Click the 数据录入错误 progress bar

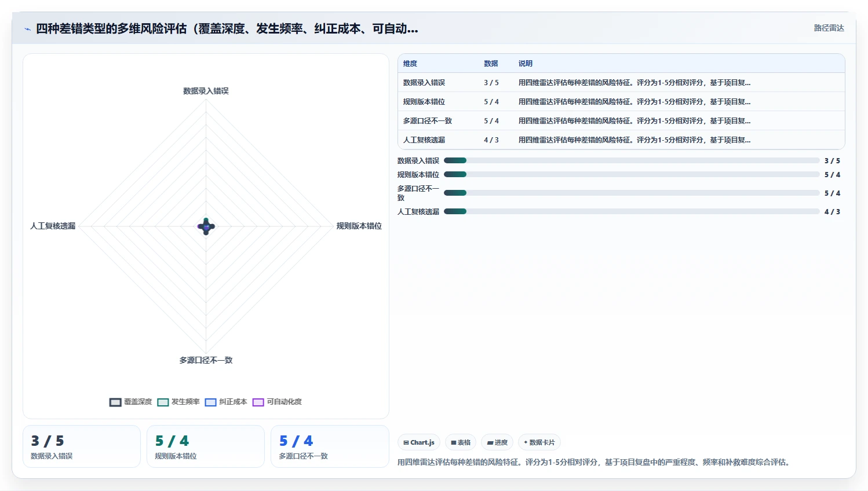[632, 160]
